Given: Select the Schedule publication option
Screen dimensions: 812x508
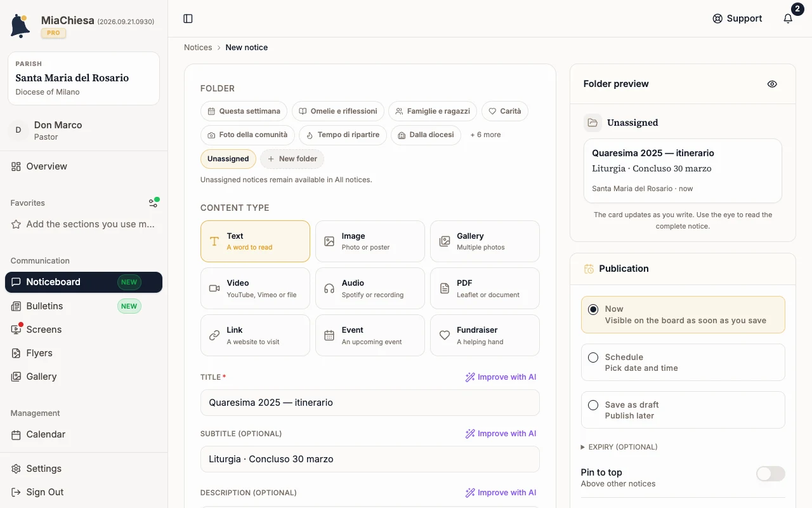Looking at the screenshot, I should click(683, 362).
